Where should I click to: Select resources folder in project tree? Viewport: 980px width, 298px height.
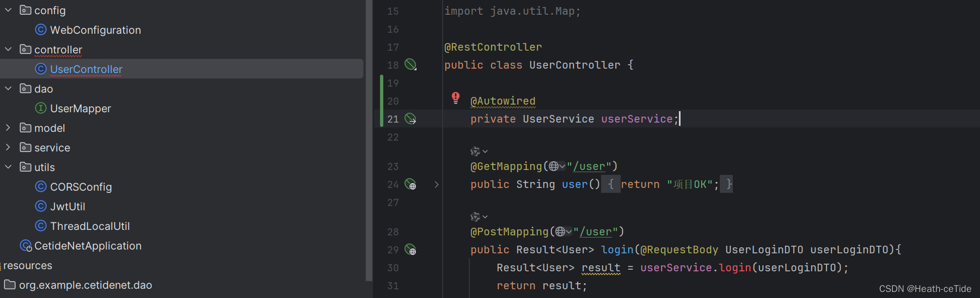pos(28,265)
